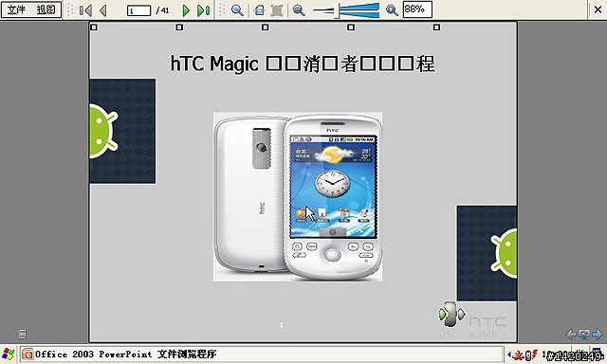Viewport: 607px width, 364px height.
Task: Click the battery power tray icon
Action: (531, 355)
